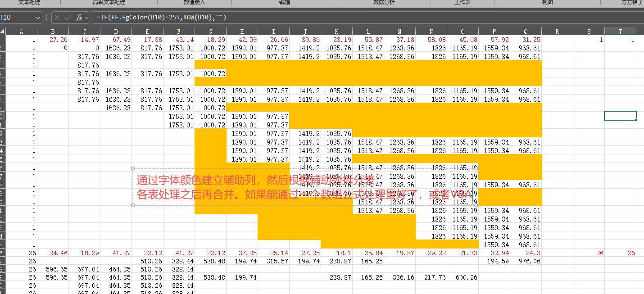Click the text box's bottom-right resize handle
This screenshot has width=644, height=294.
pos(476,205)
